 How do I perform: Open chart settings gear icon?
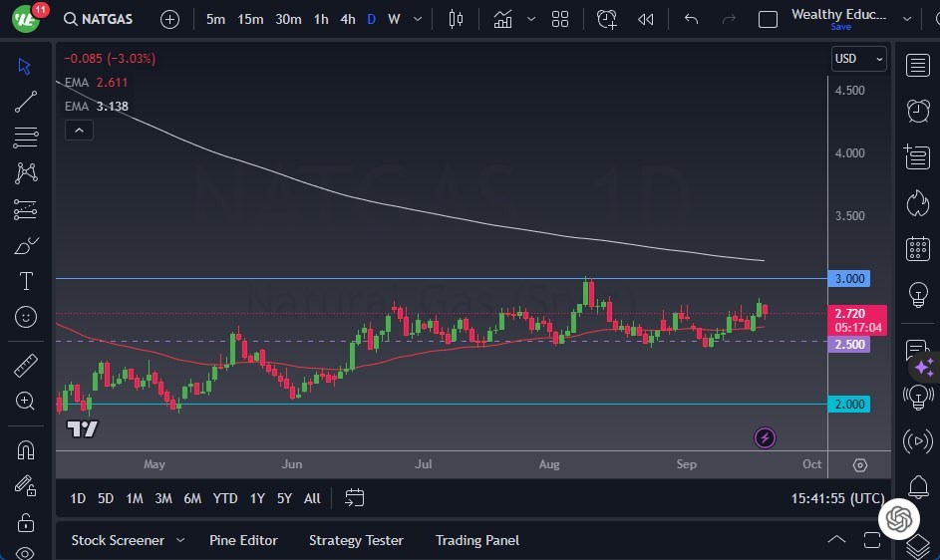coord(860,465)
